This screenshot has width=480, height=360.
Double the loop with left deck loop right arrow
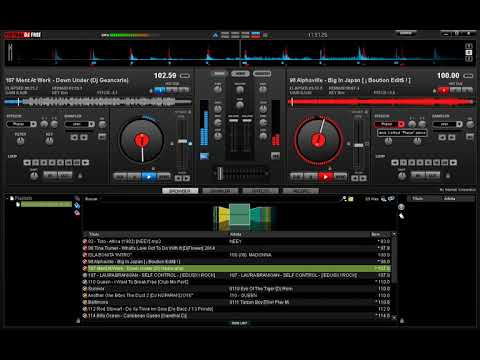pos(86,163)
